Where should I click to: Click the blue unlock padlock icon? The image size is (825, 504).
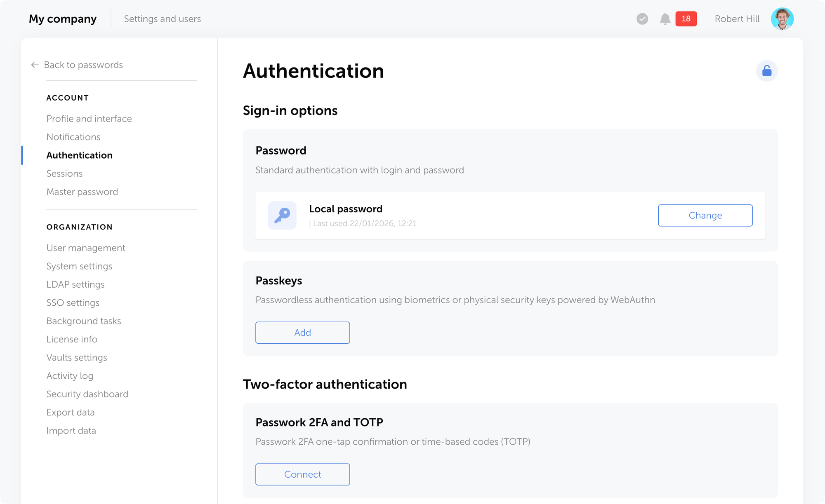pyautogui.click(x=766, y=71)
